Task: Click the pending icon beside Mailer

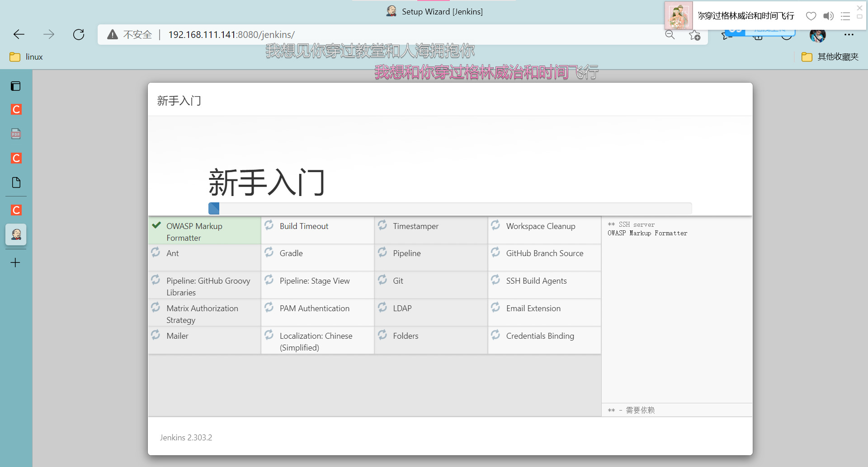Action: pos(156,335)
